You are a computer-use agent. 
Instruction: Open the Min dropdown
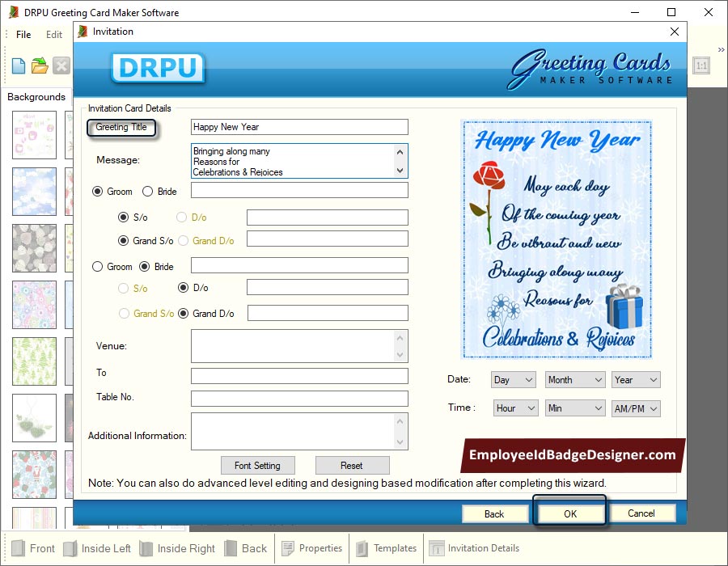[x=575, y=408]
